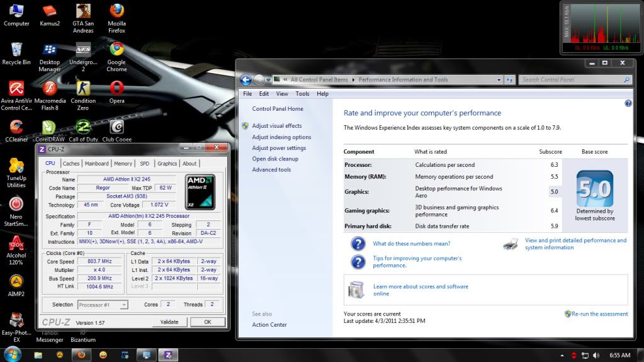This screenshot has width=644, height=362.
Task: Click the Search Control Panel field
Action: [575, 80]
